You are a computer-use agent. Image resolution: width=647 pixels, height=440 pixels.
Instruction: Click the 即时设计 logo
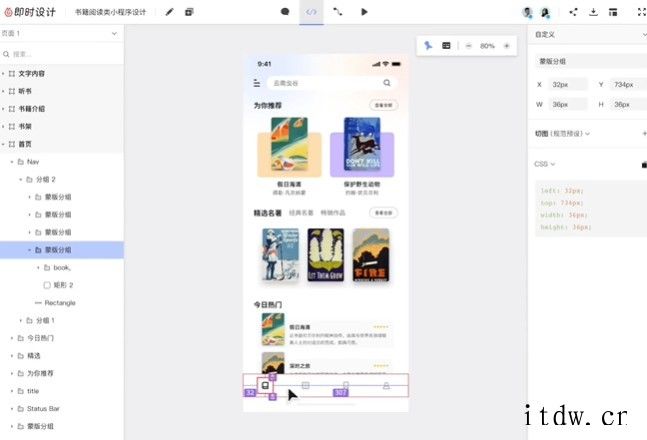pos(30,12)
